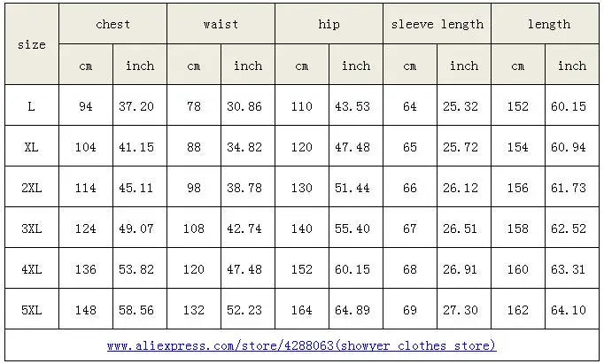Click the 'size' column header cell
This screenshot has height=364, width=604.
tap(32, 44)
